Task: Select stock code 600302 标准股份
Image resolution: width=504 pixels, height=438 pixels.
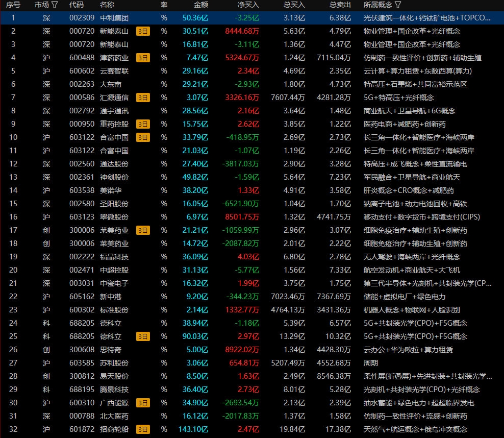Action: (x=82, y=310)
